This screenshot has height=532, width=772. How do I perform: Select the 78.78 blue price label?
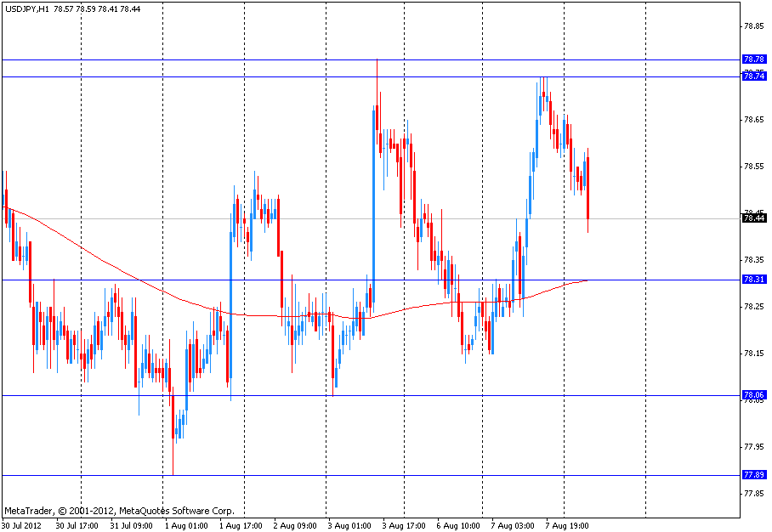[x=753, y=59]
